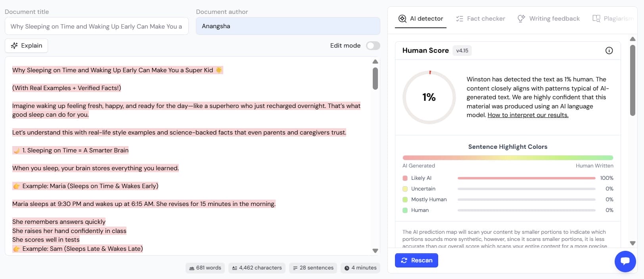Click the line "Example: Sam (Sleeps Late & Wakes Late)"

pyautogui.click(x=78, y=249)
